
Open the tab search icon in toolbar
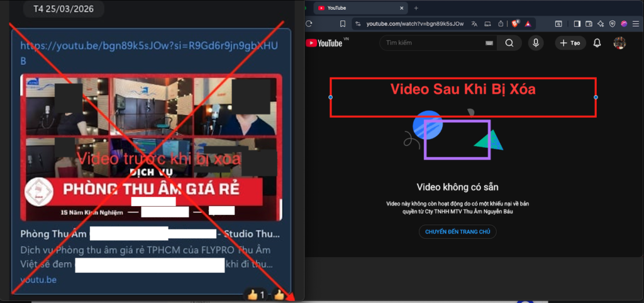pos(558,24)
